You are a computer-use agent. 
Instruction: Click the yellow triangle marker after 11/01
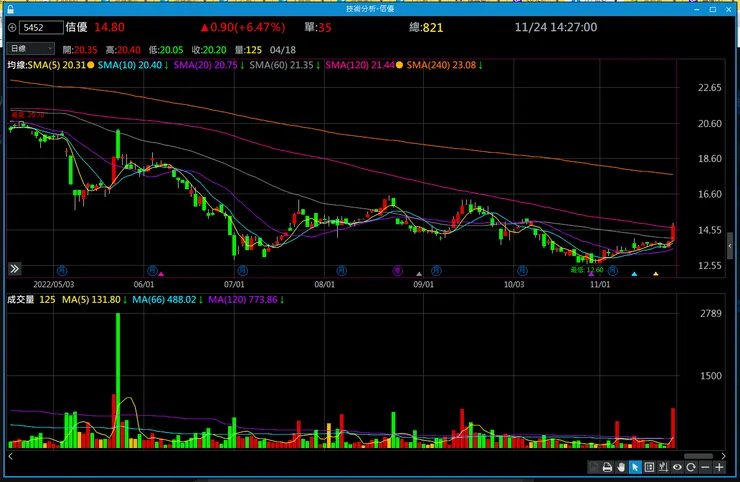tap(656, 274)
